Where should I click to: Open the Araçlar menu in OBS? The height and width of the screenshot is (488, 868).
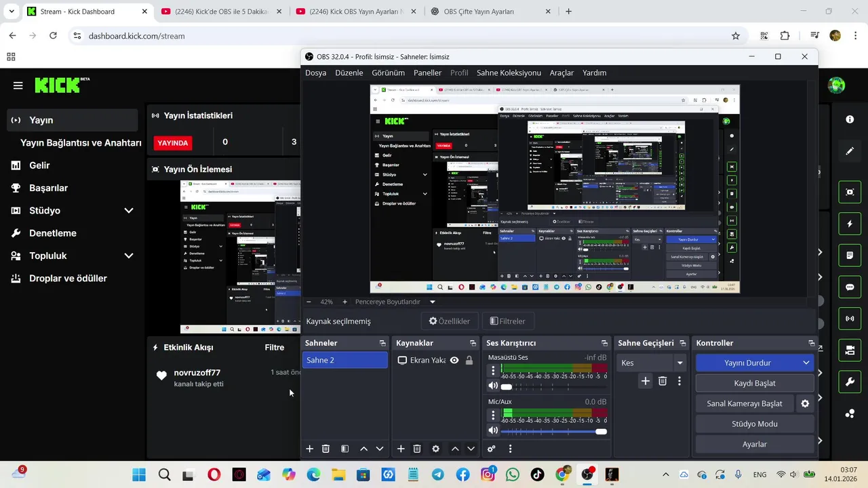point(561,73)
